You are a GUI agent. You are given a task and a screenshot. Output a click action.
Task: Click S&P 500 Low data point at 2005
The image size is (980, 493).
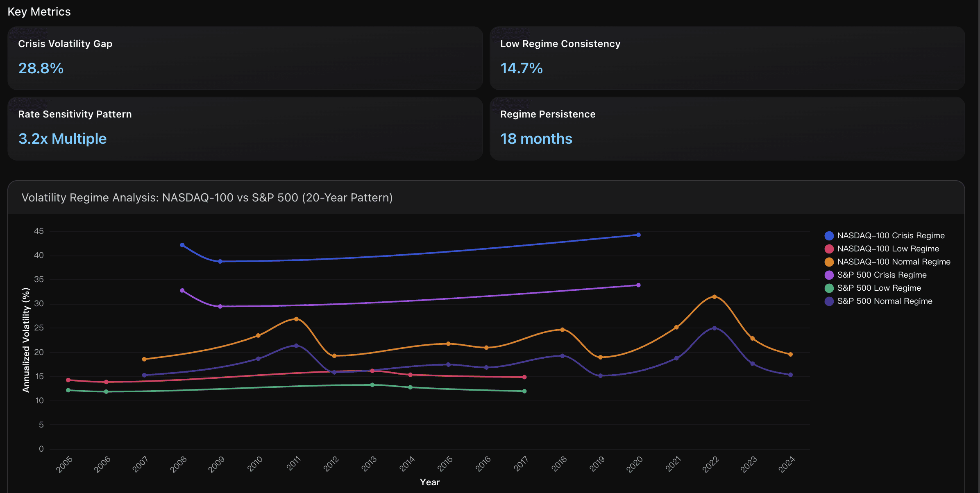coord(68,390)
